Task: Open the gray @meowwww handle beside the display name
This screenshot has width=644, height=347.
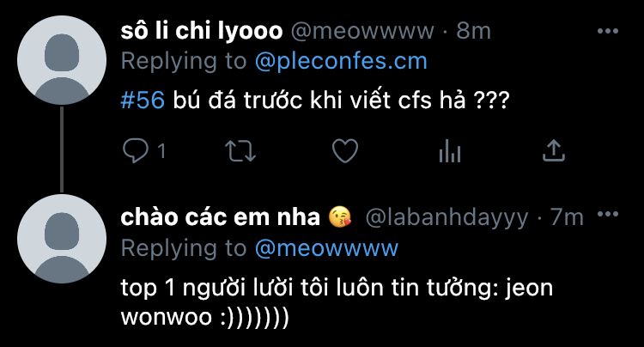Action: tap(362, 32)
